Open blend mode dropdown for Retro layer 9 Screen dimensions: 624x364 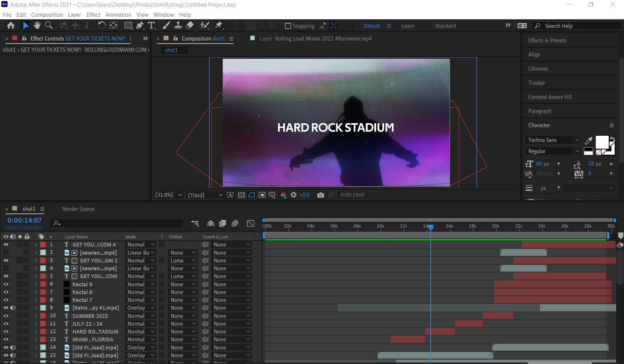pos(141,308)
